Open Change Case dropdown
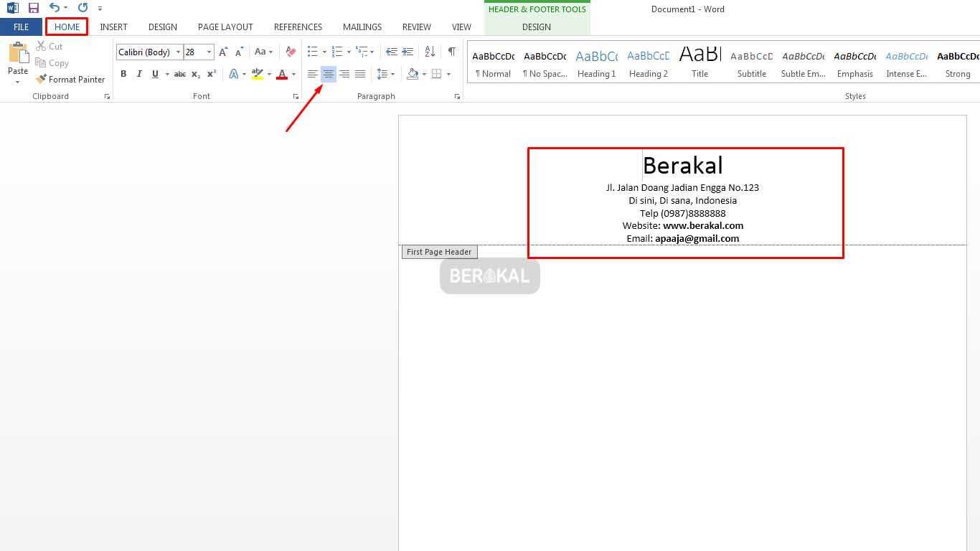Screen dimensions: 980x551 point(263,52)
